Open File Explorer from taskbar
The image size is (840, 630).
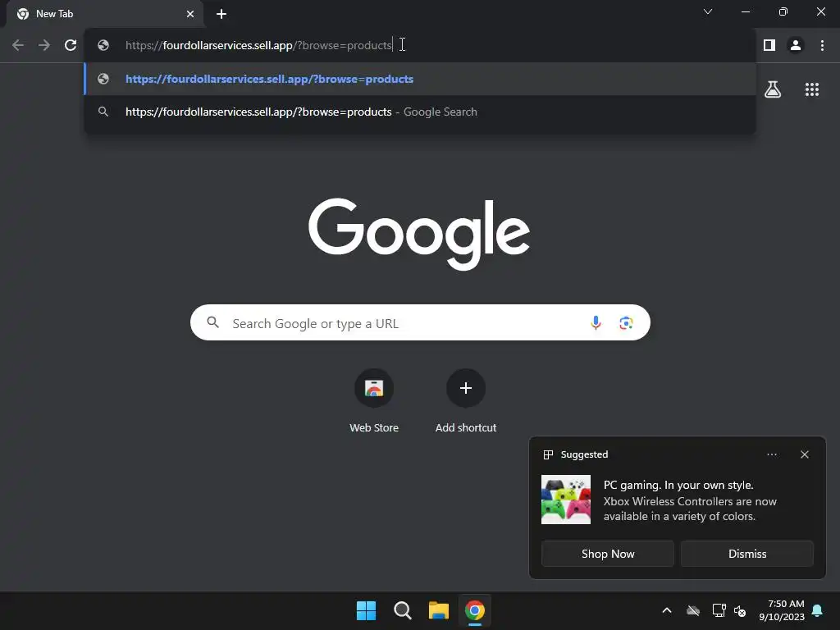click(x=438, y=610)
